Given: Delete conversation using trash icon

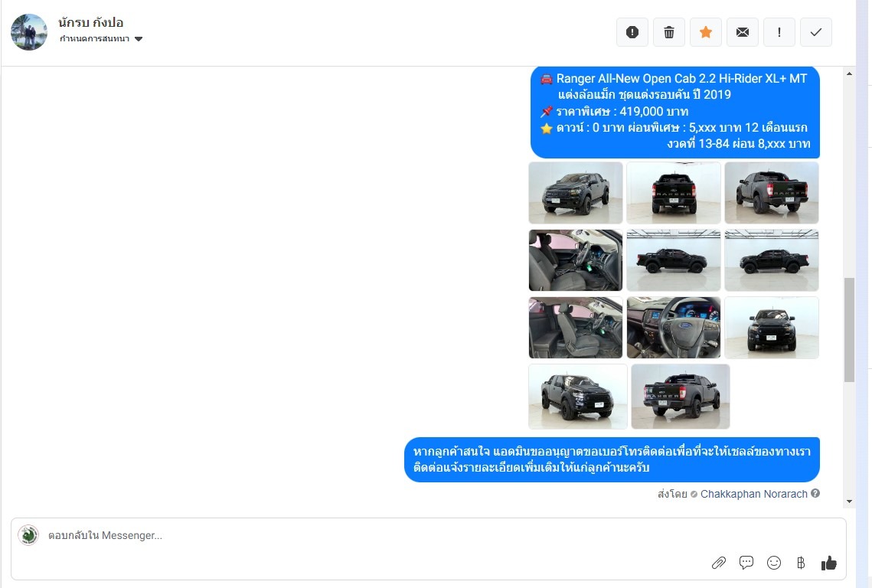Looking at the screenshot, I should 669,32.
